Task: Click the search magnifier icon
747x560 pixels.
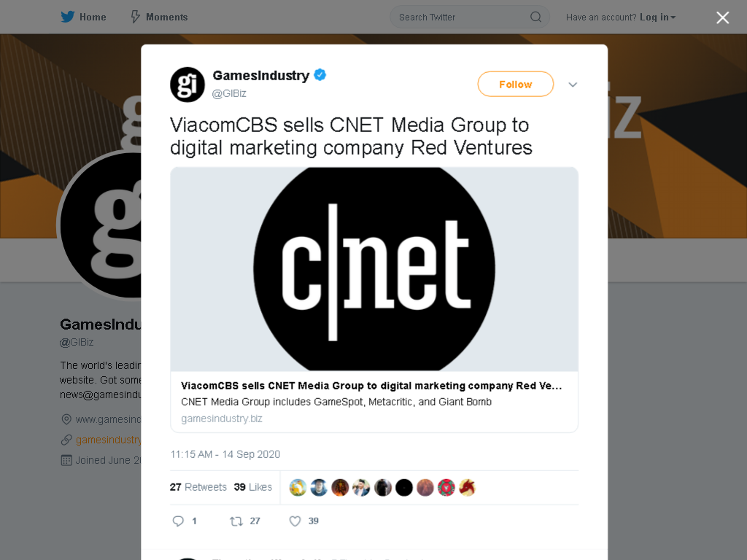Action: pyautogui.click(x=535, y=17)
